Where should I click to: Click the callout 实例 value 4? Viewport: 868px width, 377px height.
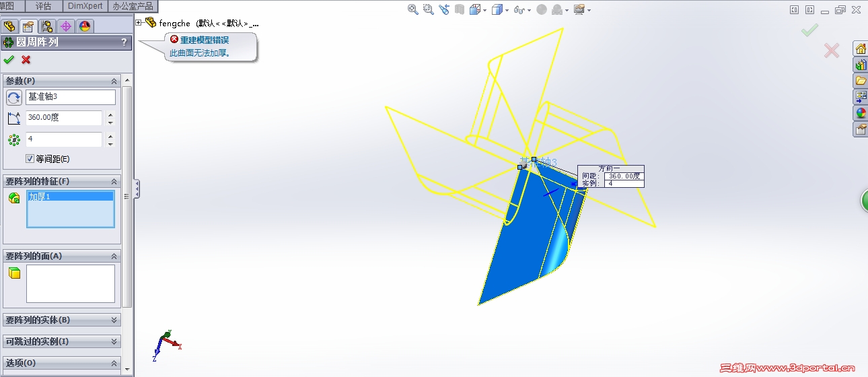coord(623,183)
